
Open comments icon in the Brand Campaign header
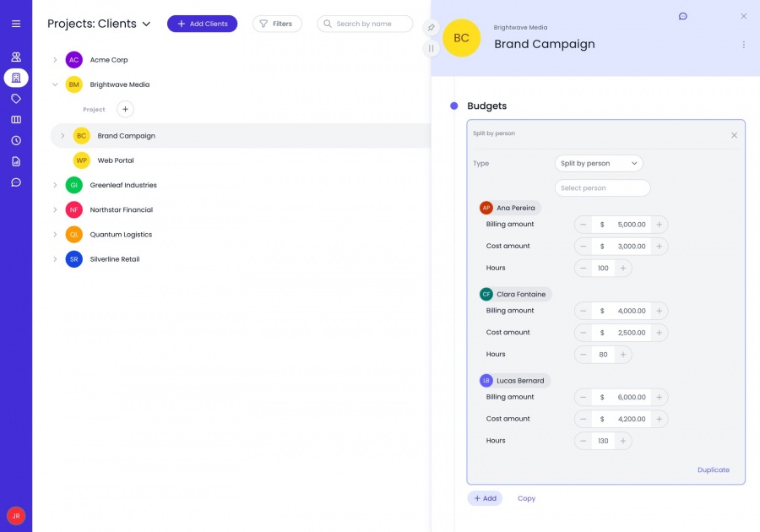(x=682, y=16)
